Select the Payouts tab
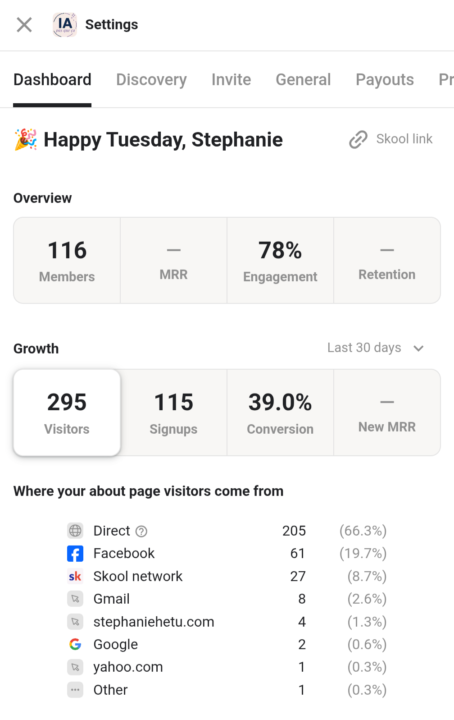This screenshot has height=720, width=454. click(x=385, y=79)
